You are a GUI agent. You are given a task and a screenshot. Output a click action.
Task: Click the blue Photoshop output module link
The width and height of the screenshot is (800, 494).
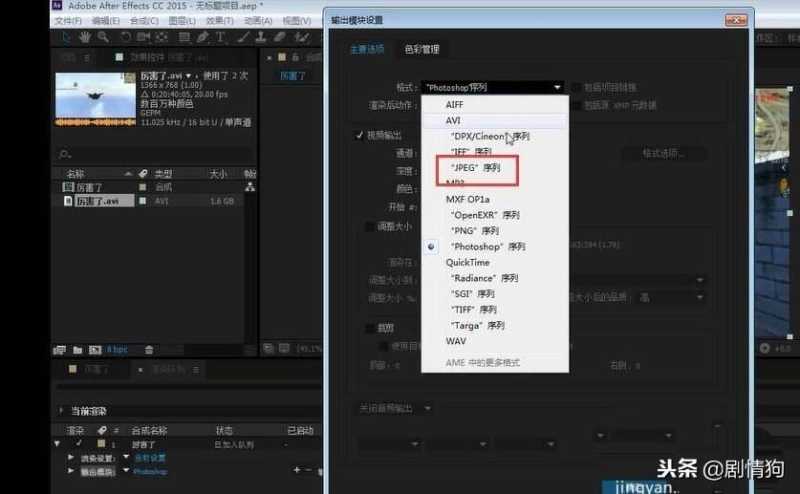click(150, 471)
